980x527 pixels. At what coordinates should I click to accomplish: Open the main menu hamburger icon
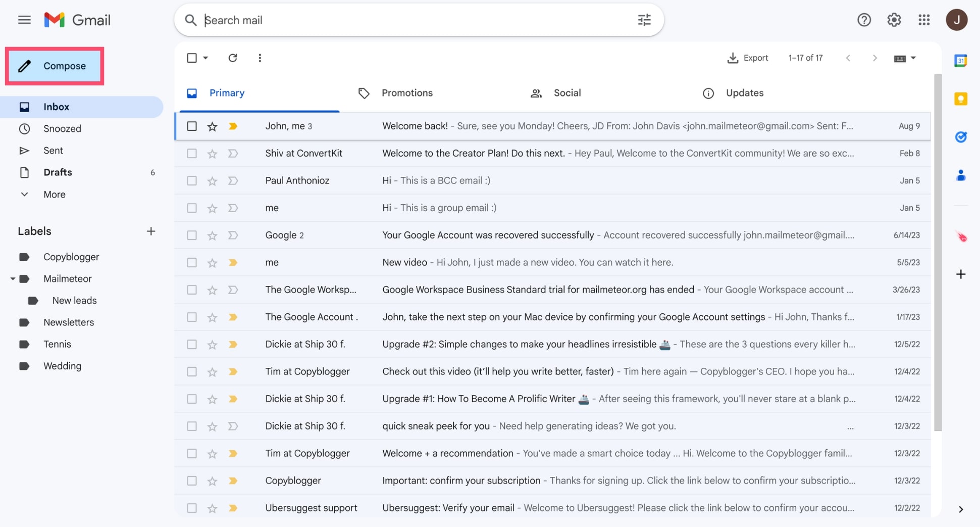pyautogui.click(x=24, y=20)
